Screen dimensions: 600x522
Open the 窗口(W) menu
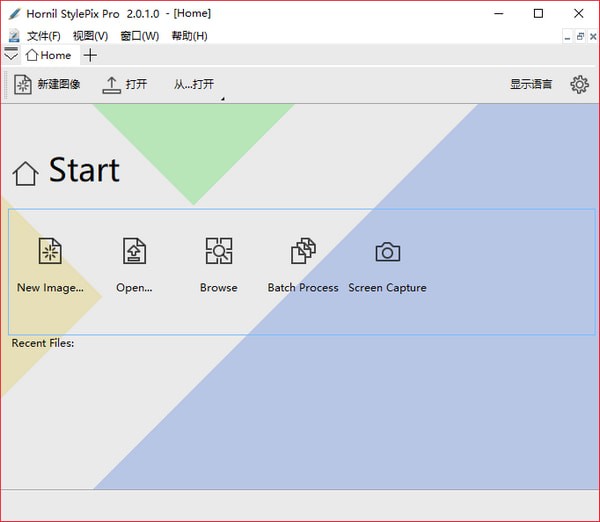point(139,36)
